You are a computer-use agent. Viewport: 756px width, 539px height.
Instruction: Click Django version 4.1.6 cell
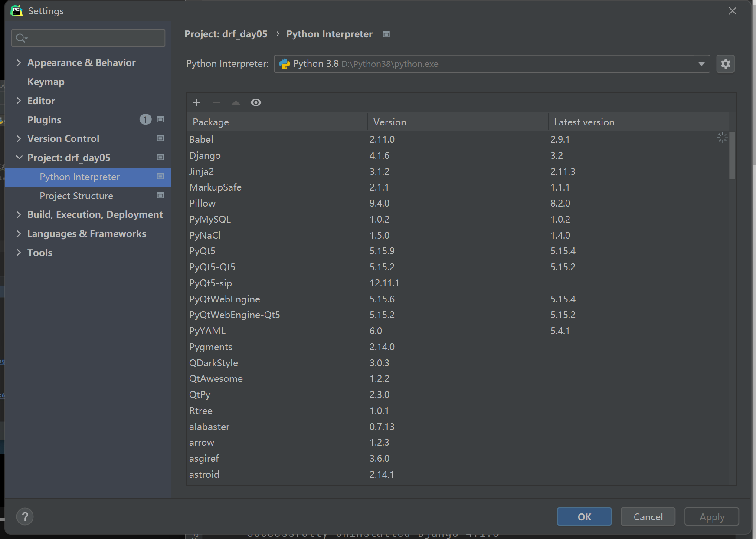point(380,155)
